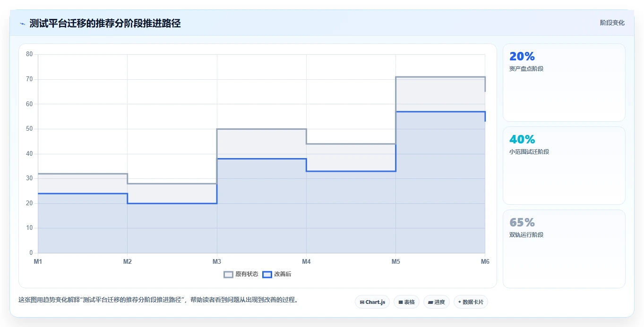Image resolution: width=644 pixels, height=327 pixels.
Task: Click the 资产盘点阶段 caption text
Action: click(x=526, y=69)
